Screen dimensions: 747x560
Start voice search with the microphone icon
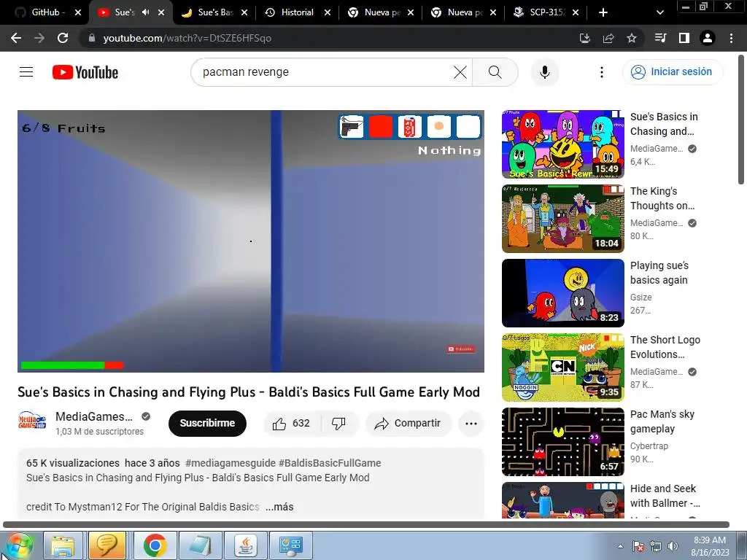544,72
